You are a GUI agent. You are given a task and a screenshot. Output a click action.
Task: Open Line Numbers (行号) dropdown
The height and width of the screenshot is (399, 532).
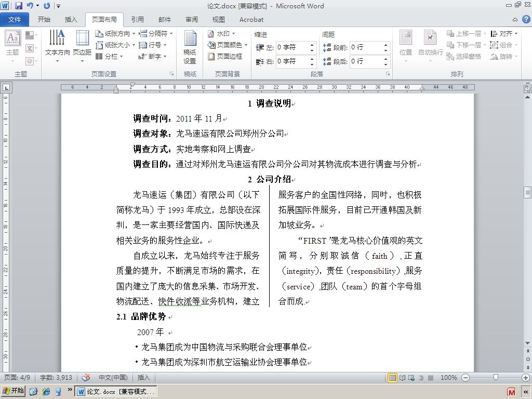click(x=153, y=45)
